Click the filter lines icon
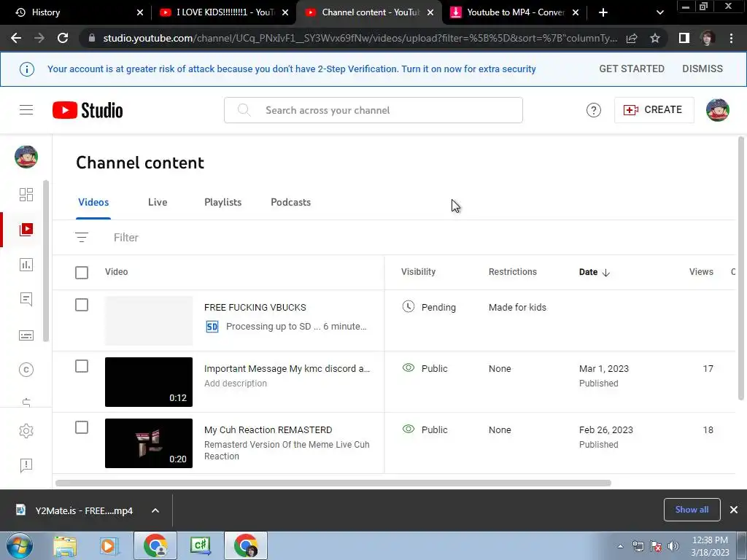The image size is (747, 560). 82,237
